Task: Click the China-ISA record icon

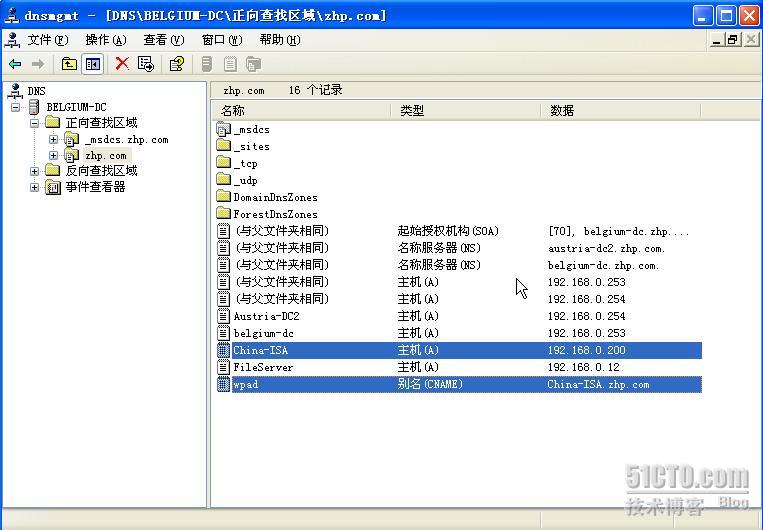Action: (x=223, y=350)
